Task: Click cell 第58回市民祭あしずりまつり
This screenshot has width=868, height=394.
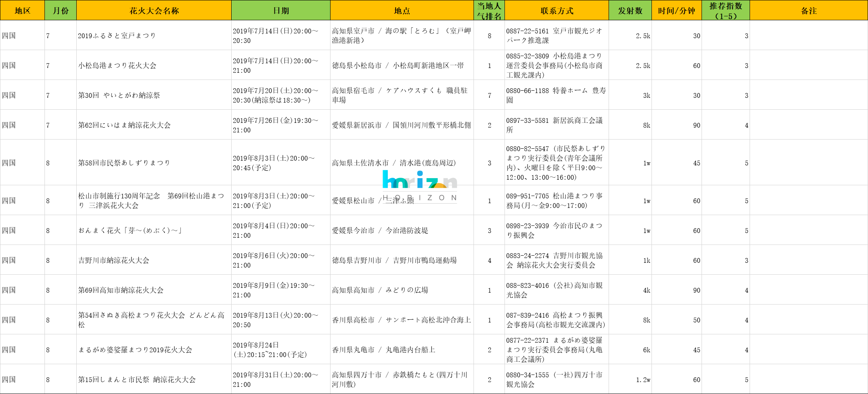Action: (154, 163)
